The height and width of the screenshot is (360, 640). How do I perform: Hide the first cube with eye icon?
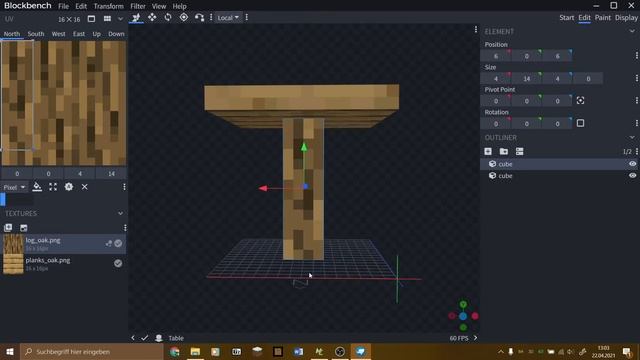point(632,164)
